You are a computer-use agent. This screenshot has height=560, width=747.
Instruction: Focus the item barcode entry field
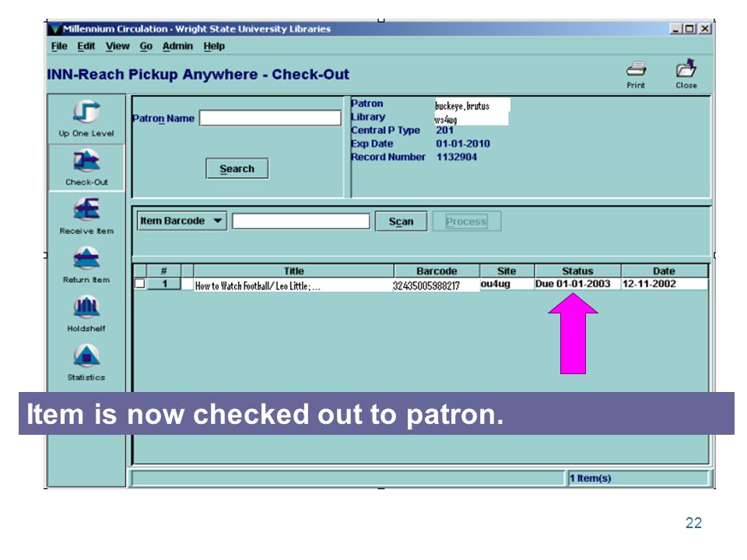[x=300, y=221]
